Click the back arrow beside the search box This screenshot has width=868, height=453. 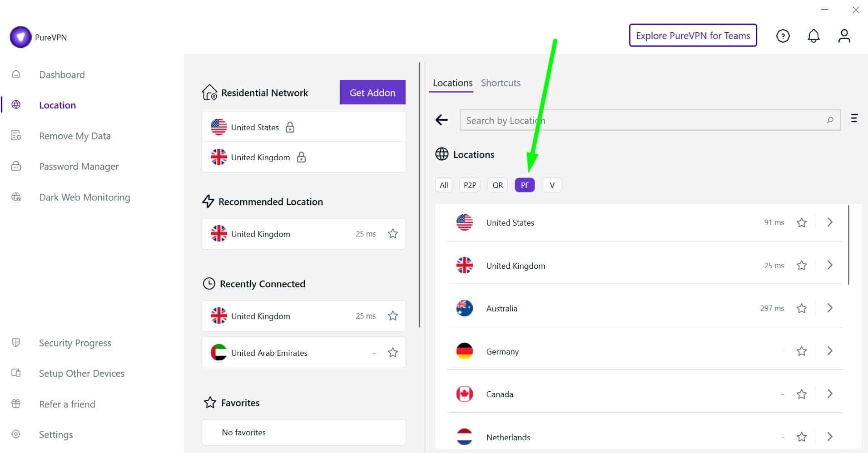[441, 120]
